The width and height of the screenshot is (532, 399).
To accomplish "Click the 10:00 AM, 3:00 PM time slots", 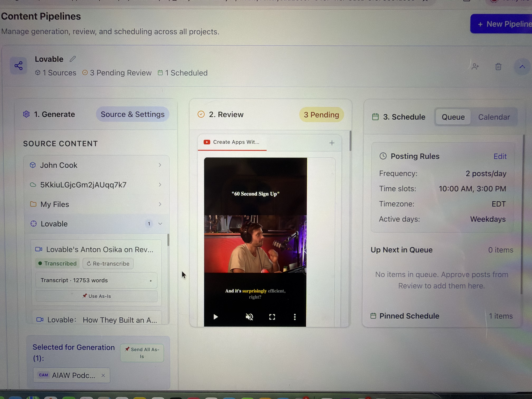I will click(472, 189).
